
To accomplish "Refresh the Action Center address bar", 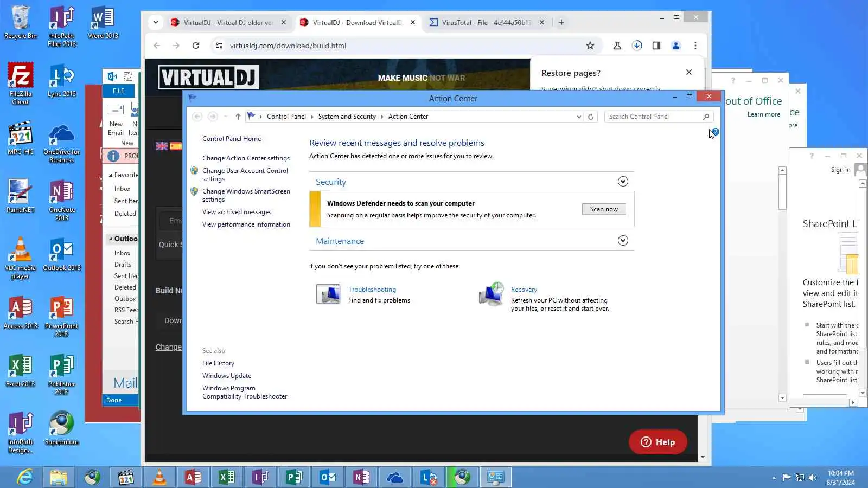I will [x=591, y=117].
